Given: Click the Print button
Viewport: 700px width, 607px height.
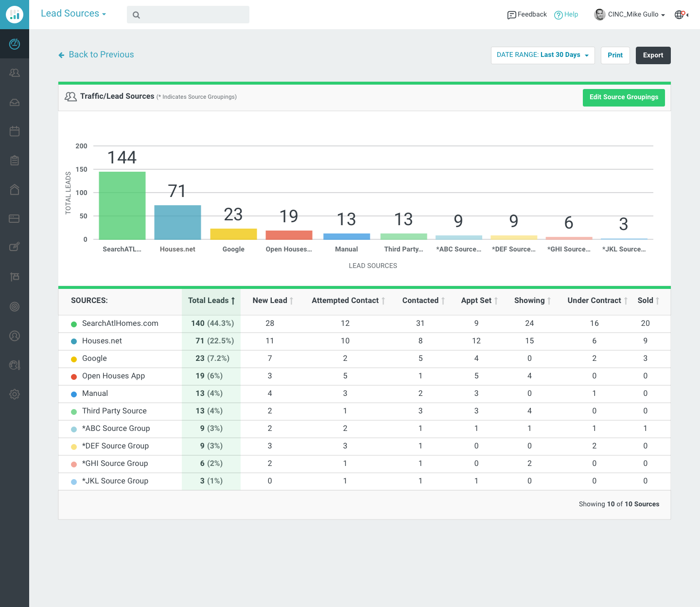Looking at the screenshot, I should 615,55.
